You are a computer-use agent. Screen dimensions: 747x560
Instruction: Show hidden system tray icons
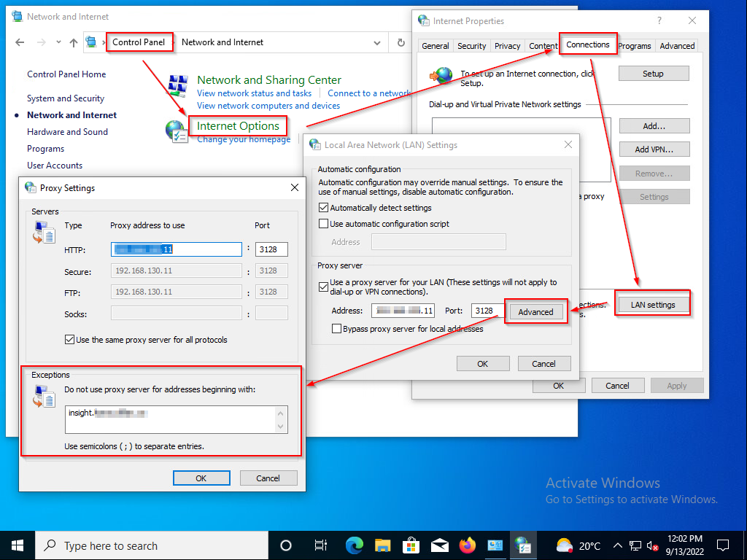pos(617,545)
